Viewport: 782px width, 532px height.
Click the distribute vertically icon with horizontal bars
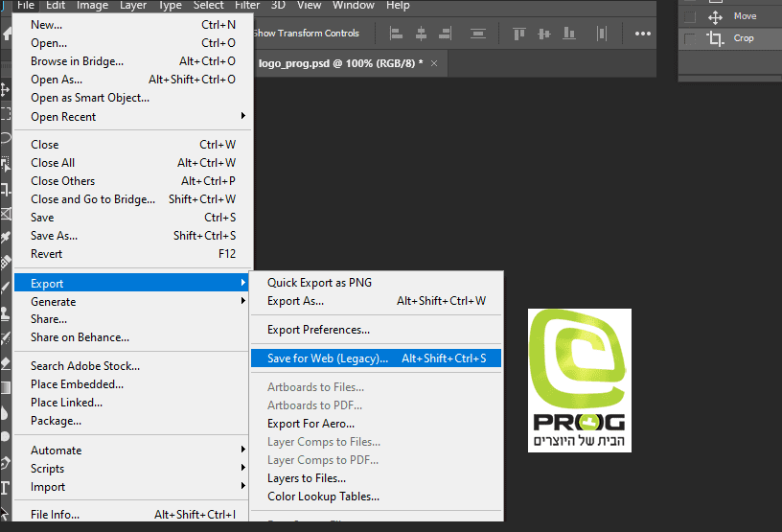(x=478, y=34)
